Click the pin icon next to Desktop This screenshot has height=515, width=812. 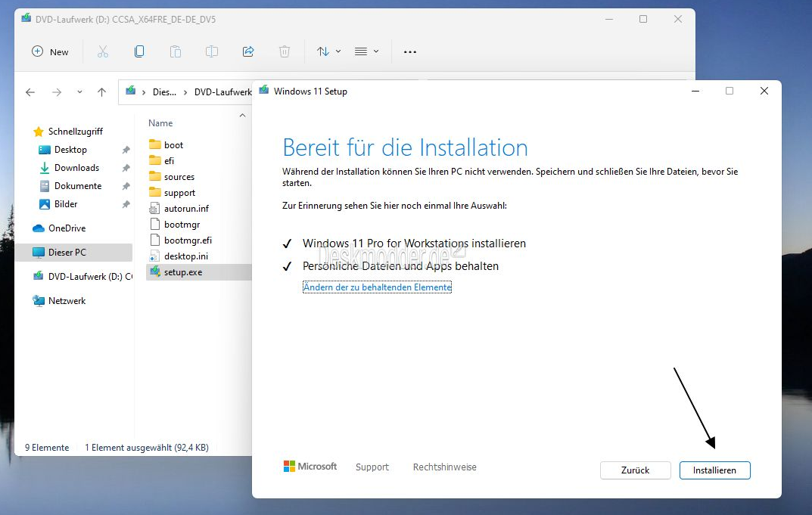click(x=126, y=150)
